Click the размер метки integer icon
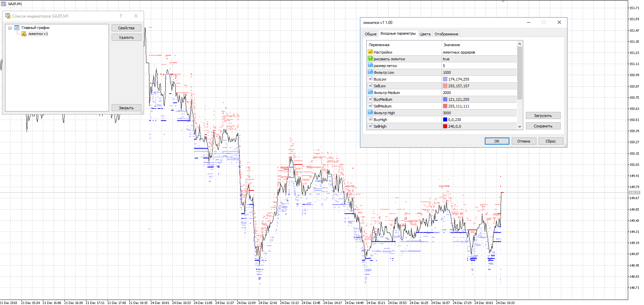This screenshot has height=305, width=644. [370, 66]
